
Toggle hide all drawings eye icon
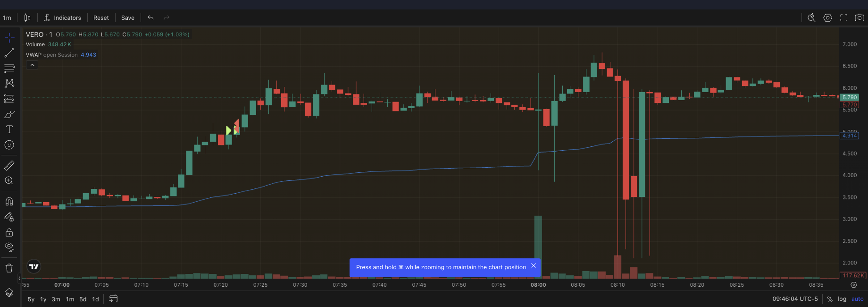(x=9, y=247)
